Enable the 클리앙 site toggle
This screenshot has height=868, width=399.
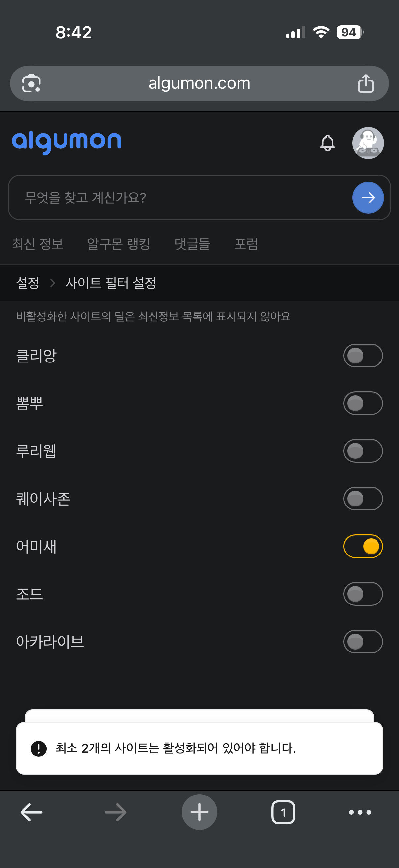pos(363,356)
